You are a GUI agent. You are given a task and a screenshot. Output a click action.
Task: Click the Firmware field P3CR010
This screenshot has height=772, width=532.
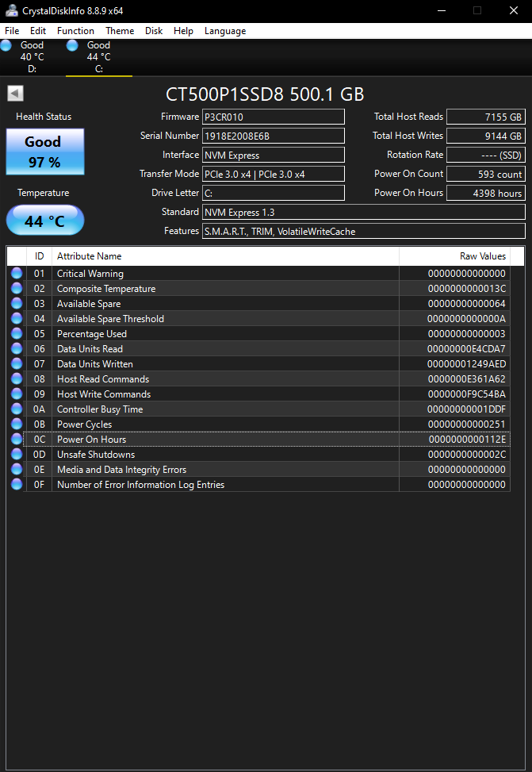click(274, 117)
